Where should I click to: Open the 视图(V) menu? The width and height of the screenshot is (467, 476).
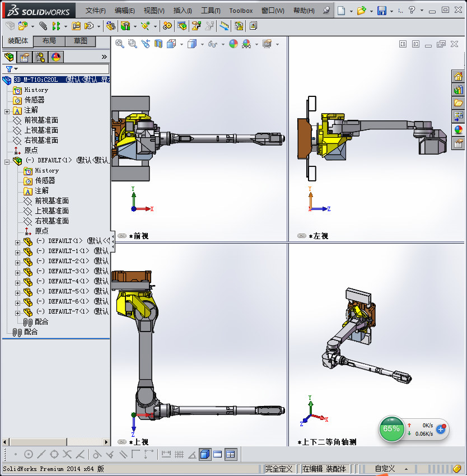click(x=154, y=11)
